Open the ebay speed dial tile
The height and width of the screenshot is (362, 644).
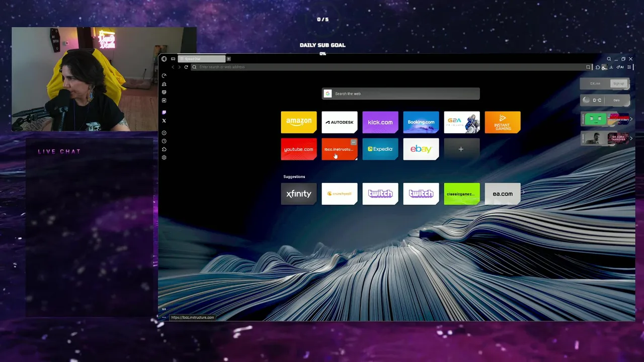pyautogui.click(x=421, y=149)
